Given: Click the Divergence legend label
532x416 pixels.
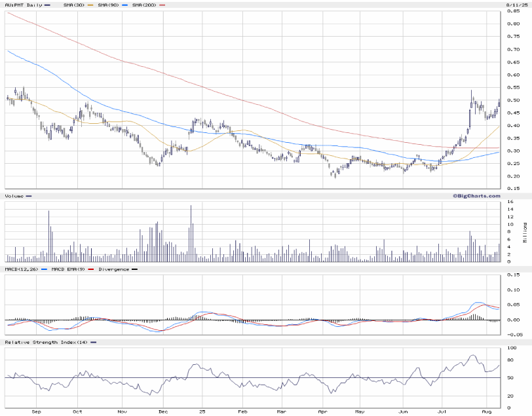Looking at the screenshot, I should (x=113, y=269).
